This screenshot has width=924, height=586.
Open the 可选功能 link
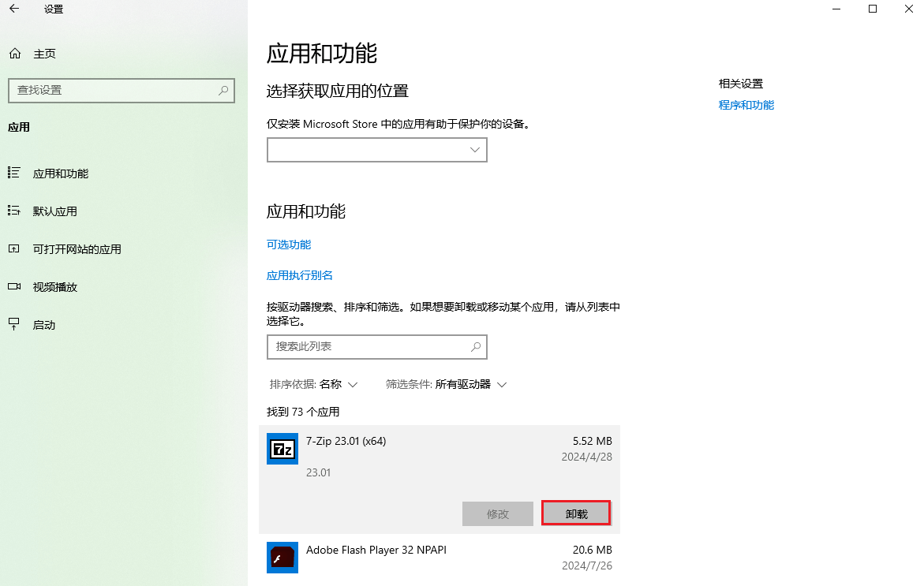point(288,244)
